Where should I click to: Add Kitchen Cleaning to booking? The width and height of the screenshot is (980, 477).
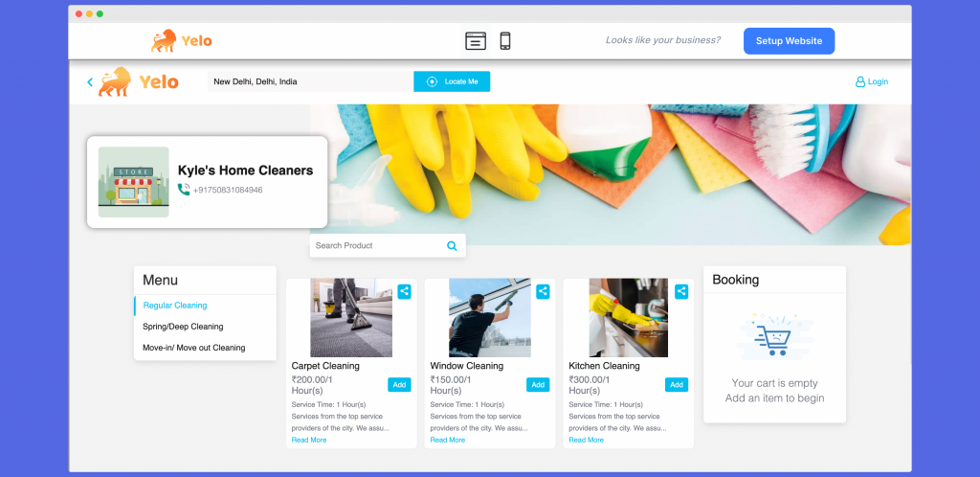[x=677, y=385]
